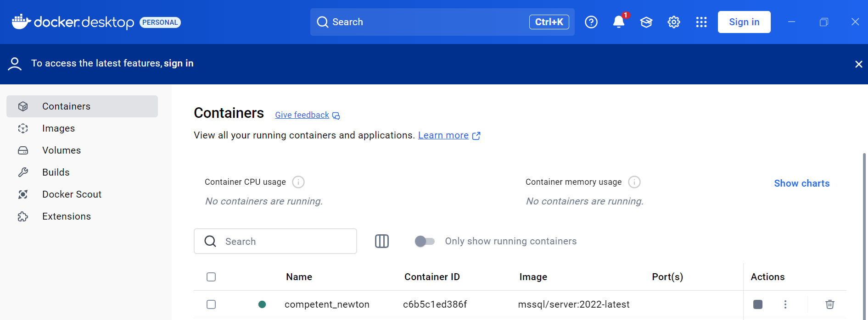Toggle Only show running containers
Viewport: 868px width, 320px height.
[x=425, y=241]
